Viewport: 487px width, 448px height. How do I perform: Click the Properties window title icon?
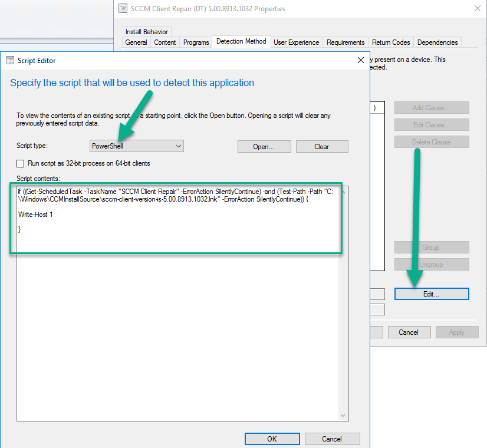click(123, 8)
